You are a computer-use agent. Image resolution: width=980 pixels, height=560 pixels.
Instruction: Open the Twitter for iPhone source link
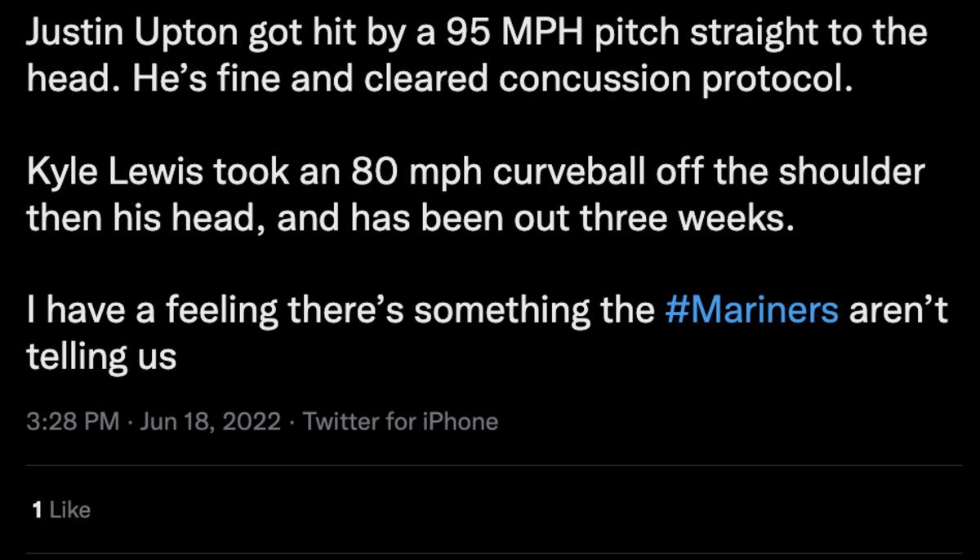[x=400, y=421]
